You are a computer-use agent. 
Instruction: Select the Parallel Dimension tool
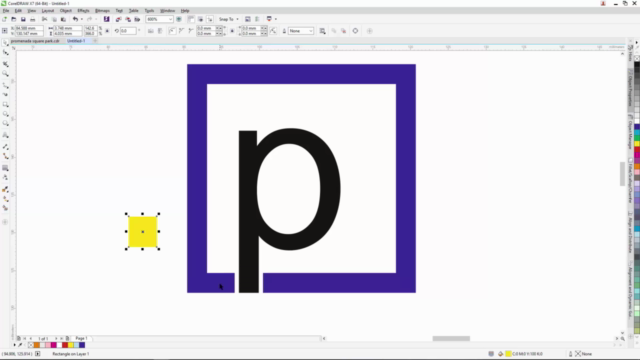(5, 146)
